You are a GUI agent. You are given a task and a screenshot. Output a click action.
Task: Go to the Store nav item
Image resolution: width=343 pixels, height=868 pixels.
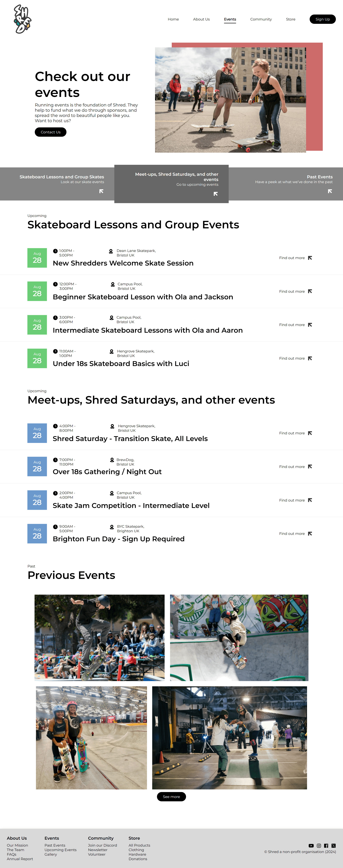pos(290,19)
